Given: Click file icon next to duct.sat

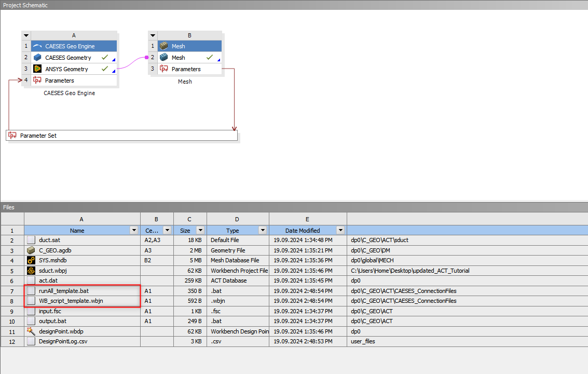Looking at the screenshot, I should (31, 240).
